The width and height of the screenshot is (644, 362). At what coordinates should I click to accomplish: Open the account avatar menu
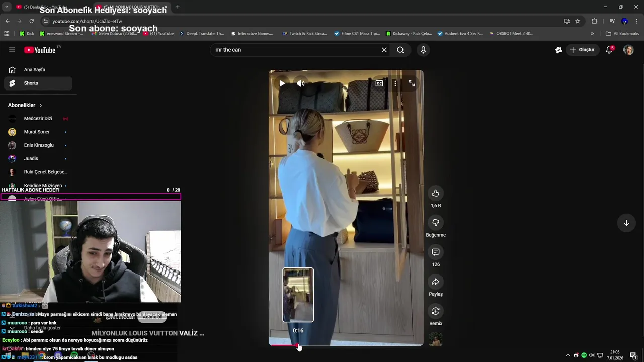pyautogui.click(x=628, y=50)
